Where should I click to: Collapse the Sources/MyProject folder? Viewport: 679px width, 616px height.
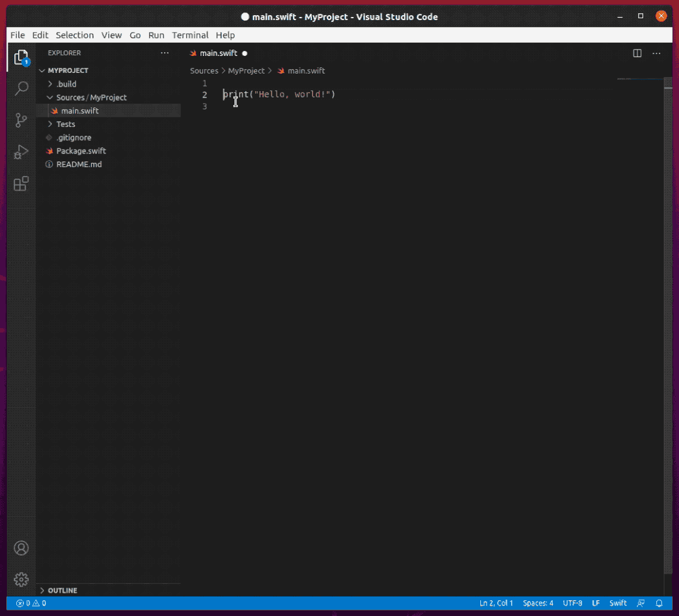pyautogui.click(x=50, y=97)
